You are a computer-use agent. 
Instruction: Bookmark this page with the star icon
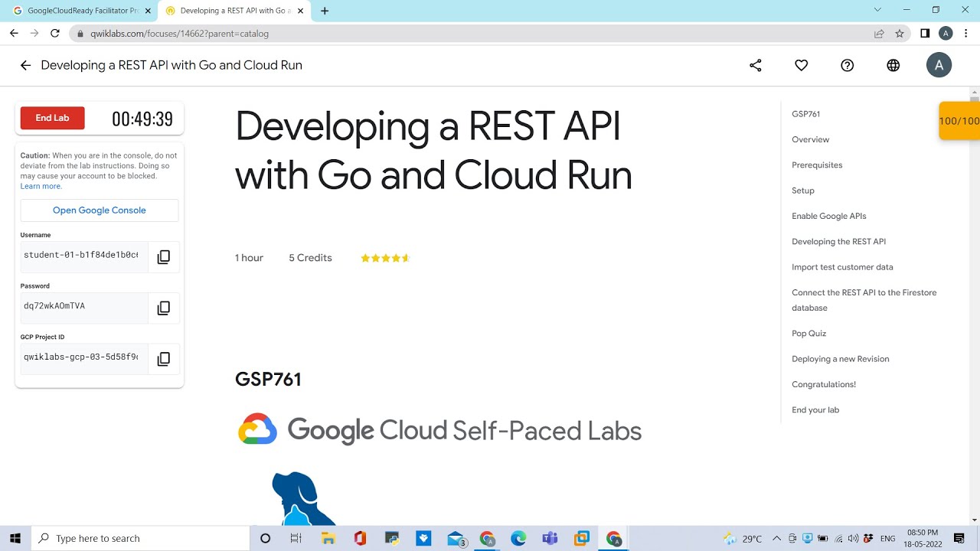click(x=900, y=34)
